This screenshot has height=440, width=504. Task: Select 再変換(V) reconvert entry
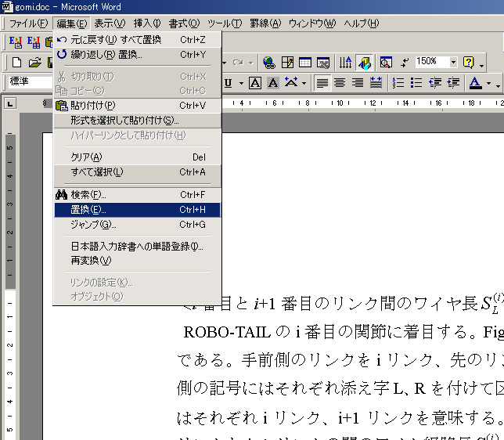138,261
